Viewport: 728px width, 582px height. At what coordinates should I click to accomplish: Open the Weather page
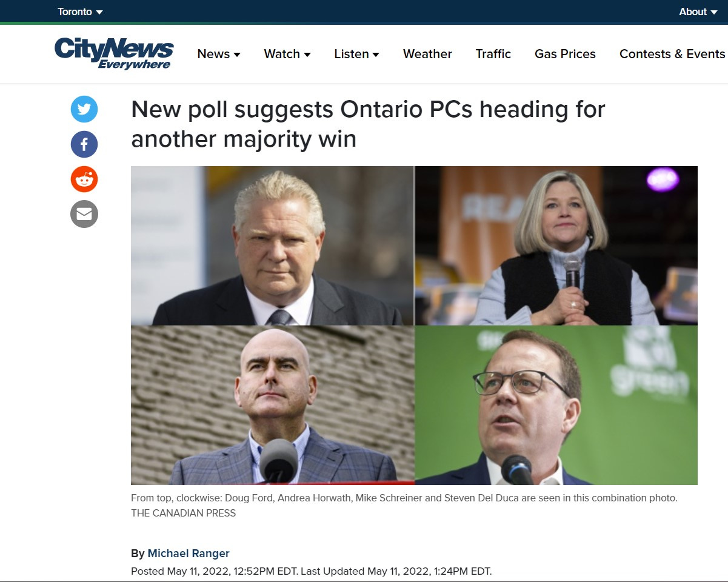(x=427, y=54)
